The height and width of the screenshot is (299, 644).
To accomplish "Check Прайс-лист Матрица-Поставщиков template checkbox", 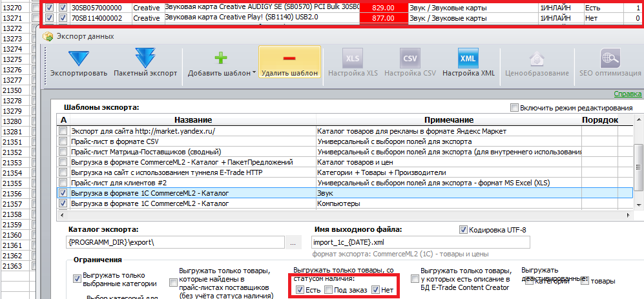I will 63,152.
